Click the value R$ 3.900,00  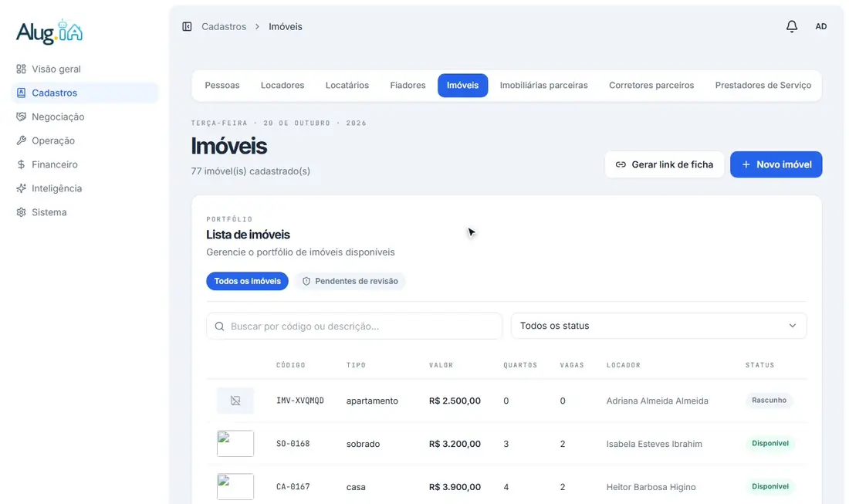click(455, 487)
